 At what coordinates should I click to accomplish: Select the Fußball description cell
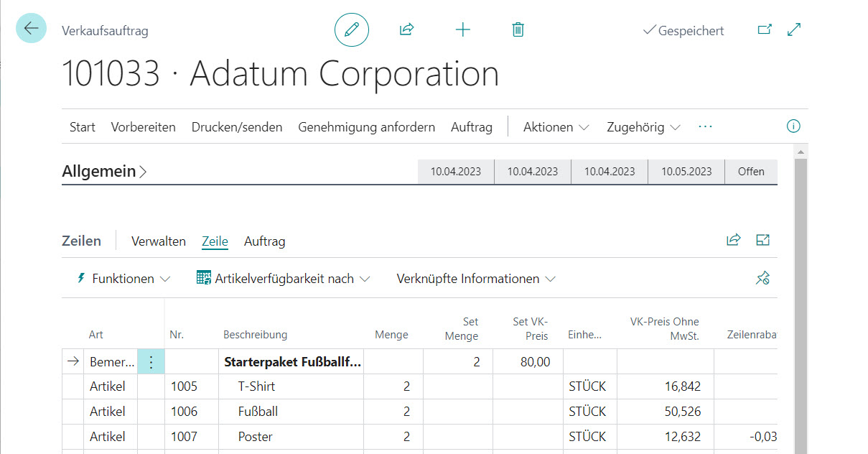pyautogui.click(x=292, y=412)
